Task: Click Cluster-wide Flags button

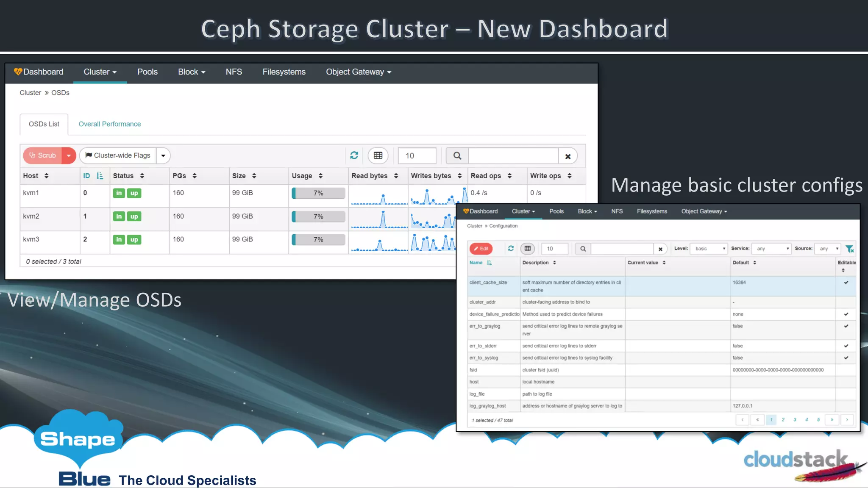Action: click(x=118, y=155)
